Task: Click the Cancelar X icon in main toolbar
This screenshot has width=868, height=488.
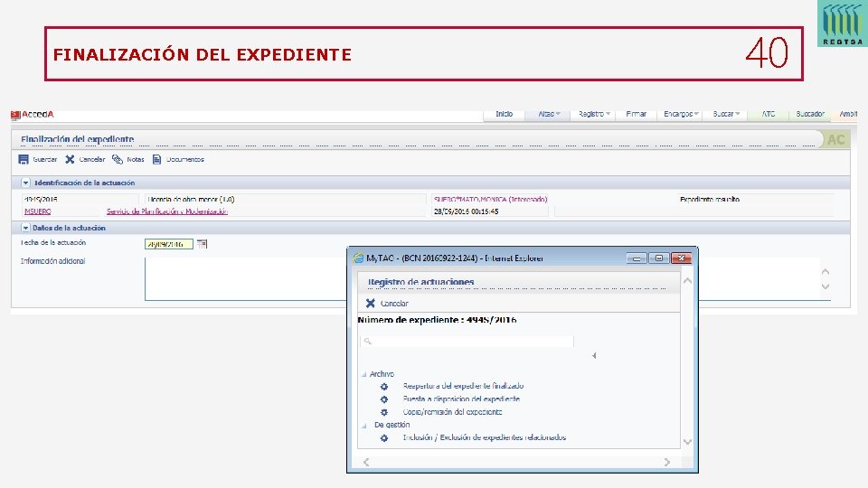Action: click(70, 159)
